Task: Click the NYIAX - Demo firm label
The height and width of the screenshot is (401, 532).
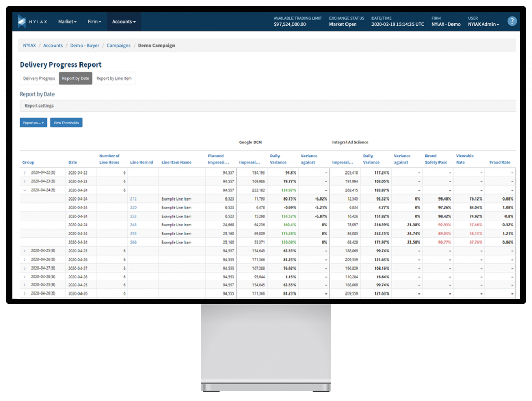Action: point(446,24)
